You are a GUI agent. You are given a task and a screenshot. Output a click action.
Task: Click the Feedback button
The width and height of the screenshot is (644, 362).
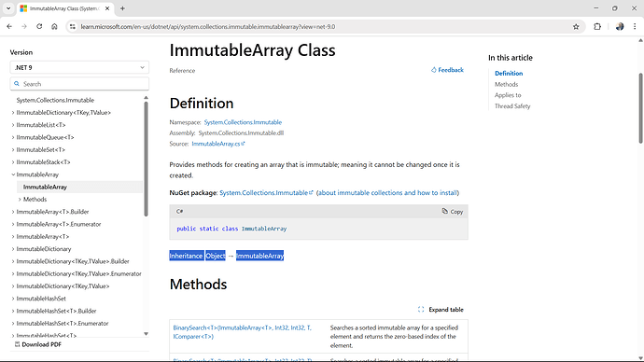coord(447,70)
